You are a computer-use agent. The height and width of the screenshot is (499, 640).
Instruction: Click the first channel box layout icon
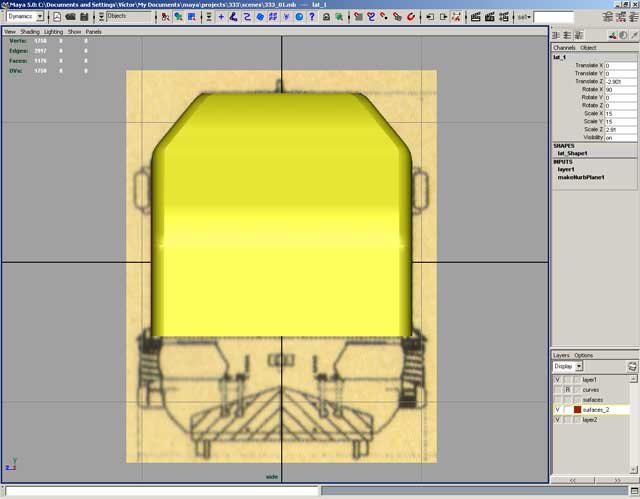(x=556, y=35)
